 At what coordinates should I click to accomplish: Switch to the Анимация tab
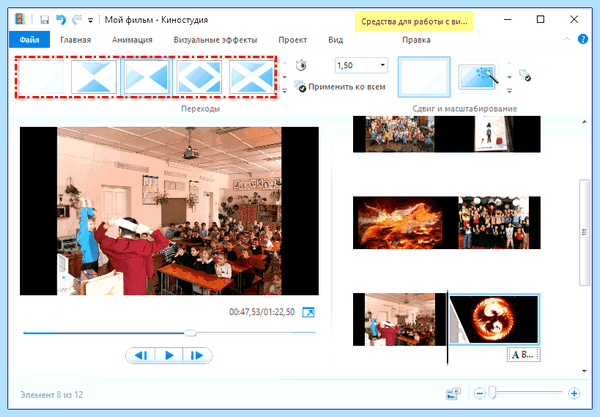pyautogui.click(x=132, y=40)
